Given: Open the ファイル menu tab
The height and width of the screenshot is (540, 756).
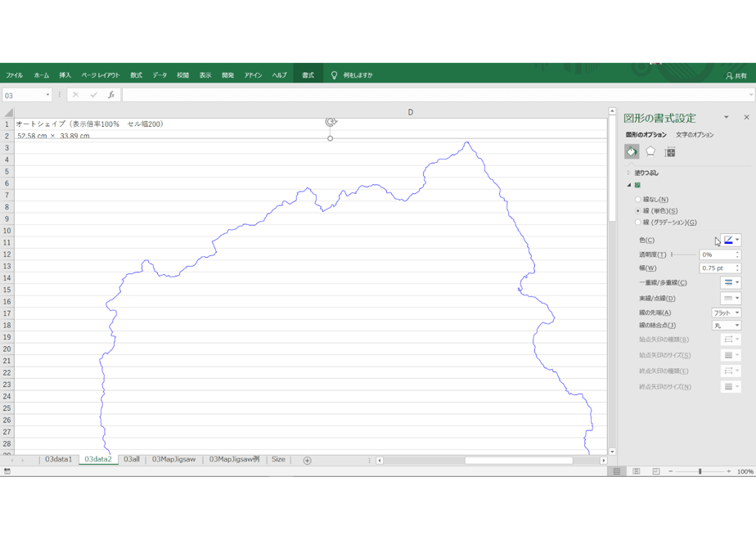Looking at the screenshot, I should 15,75.
